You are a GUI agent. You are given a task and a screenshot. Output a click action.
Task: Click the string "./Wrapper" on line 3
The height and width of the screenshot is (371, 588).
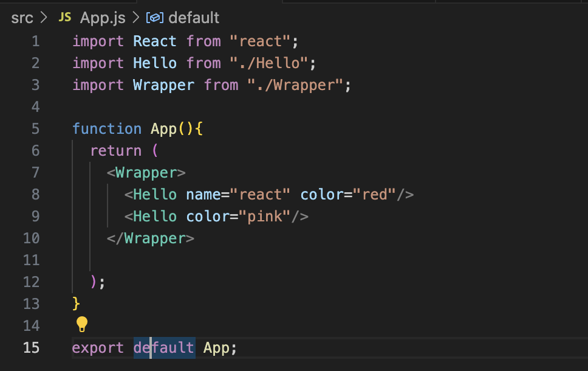pos(295,85)
